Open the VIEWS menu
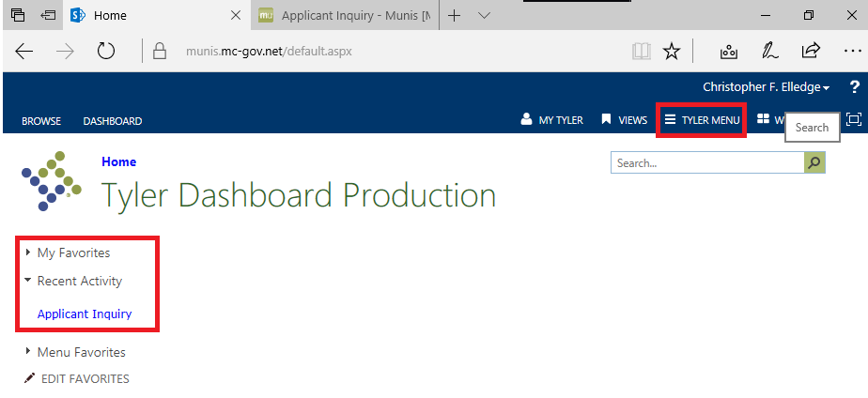This screenshot has height=398, width=868. click(625, 120)
